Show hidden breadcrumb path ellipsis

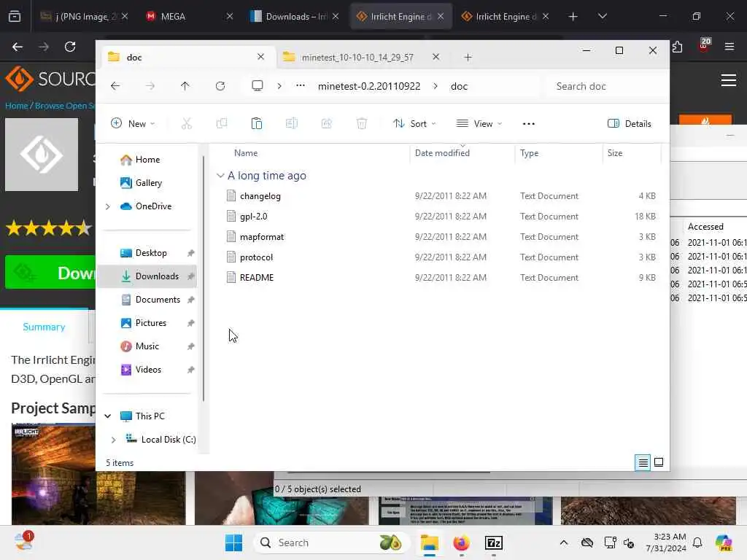[x=300, y=86]
